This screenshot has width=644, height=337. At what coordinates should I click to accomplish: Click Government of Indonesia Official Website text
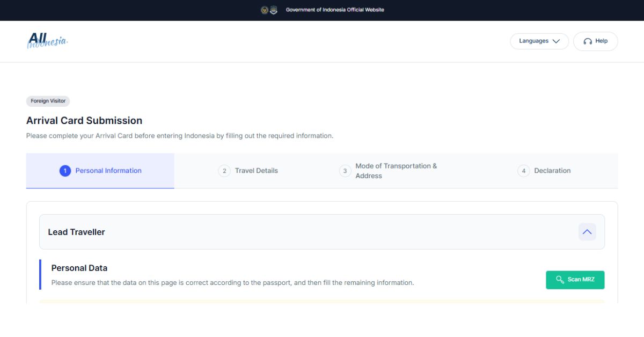pyautogui.click(x=335, y=10)
